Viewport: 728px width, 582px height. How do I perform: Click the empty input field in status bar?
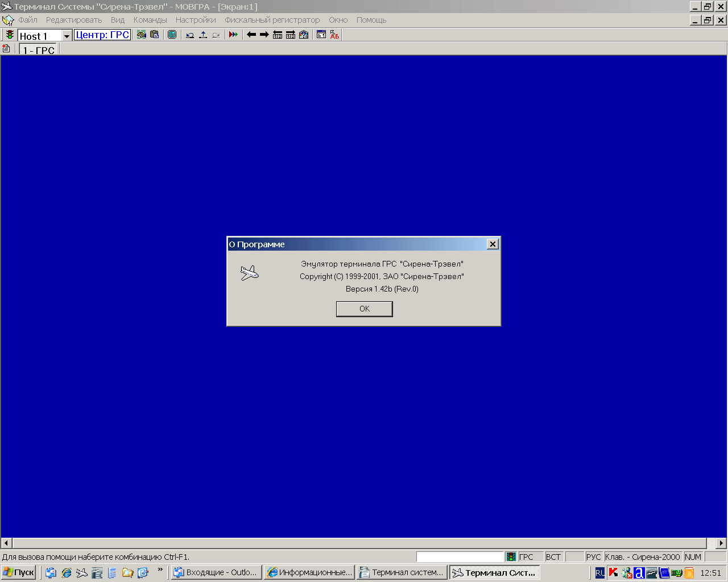click(460, 557)
